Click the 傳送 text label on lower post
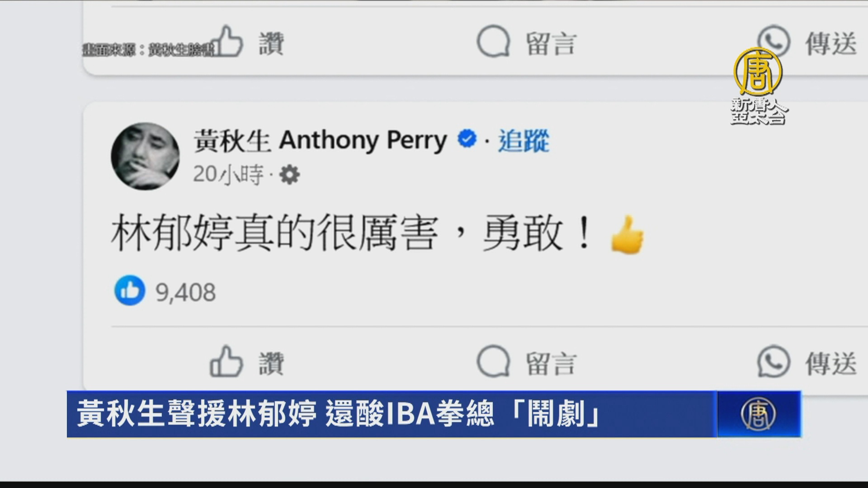 pyautogui.click(x=831, y=364)
